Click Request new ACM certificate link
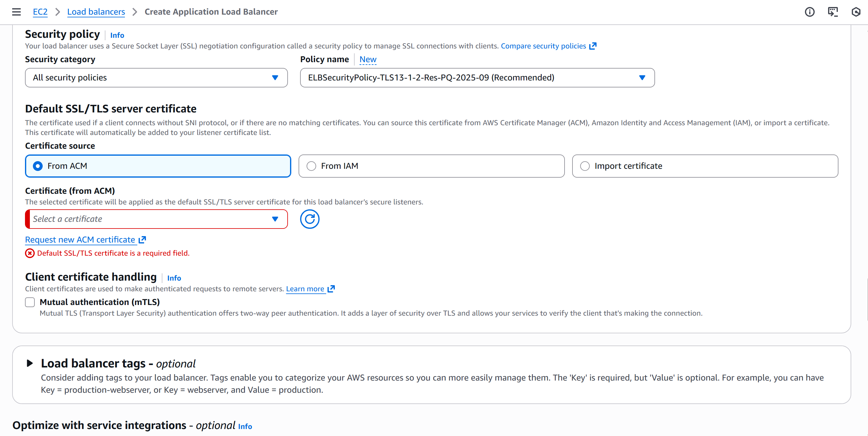This screenshot has width=868, height=436. click(80, 239)
